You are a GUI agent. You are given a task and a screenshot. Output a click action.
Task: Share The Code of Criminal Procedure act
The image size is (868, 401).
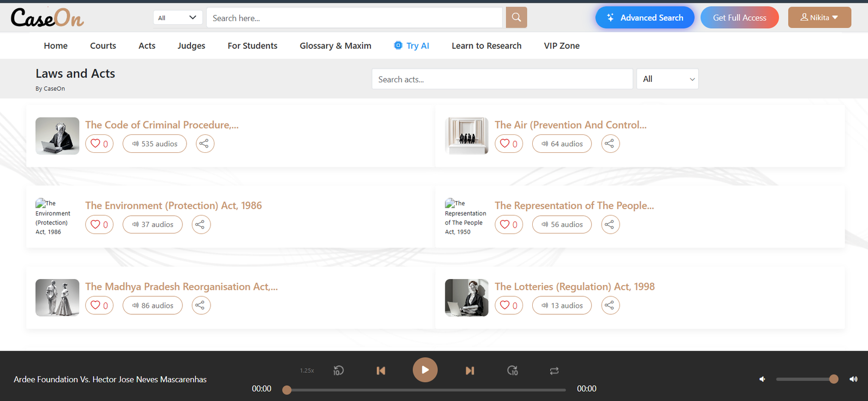pos(205,144)
